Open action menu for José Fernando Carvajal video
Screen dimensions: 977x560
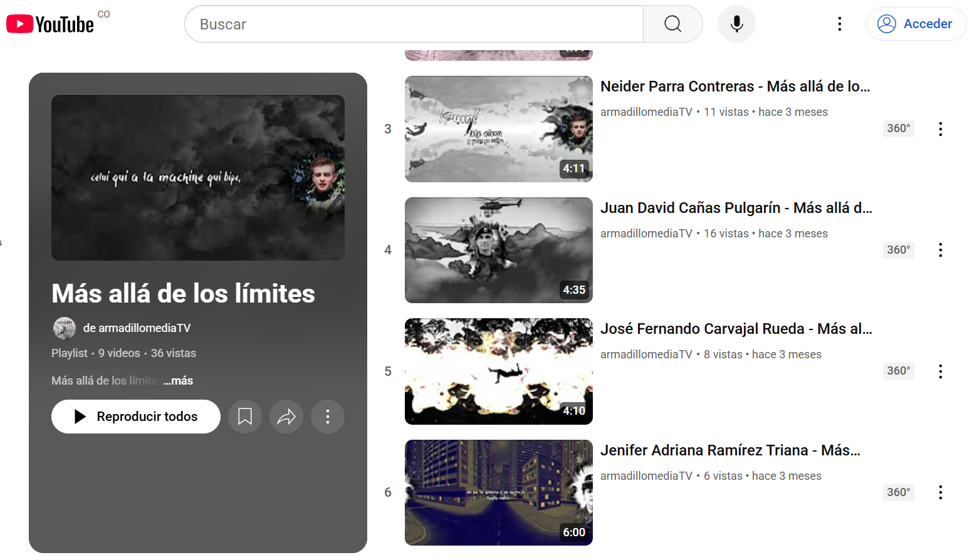point(940,371)
